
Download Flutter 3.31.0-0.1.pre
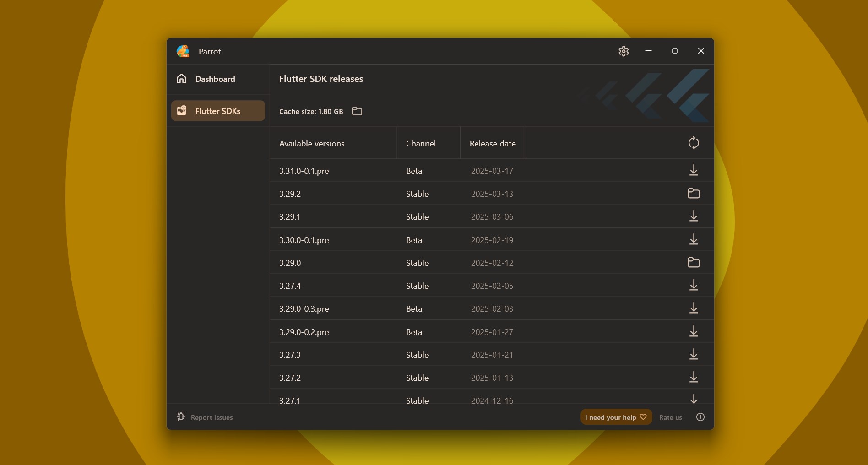click(694, 170)
